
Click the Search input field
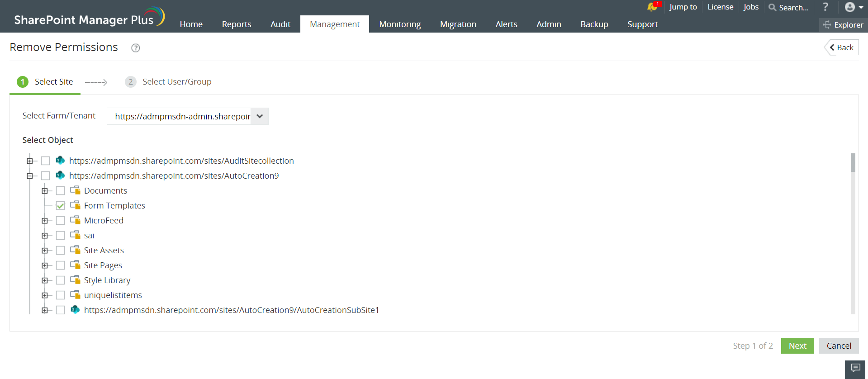point(794,8)
